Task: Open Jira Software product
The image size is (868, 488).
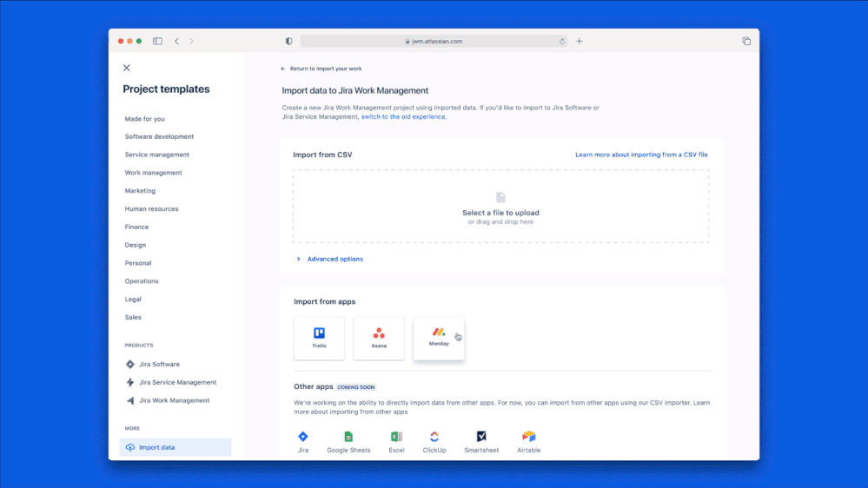Action: (x=153, y=365)
